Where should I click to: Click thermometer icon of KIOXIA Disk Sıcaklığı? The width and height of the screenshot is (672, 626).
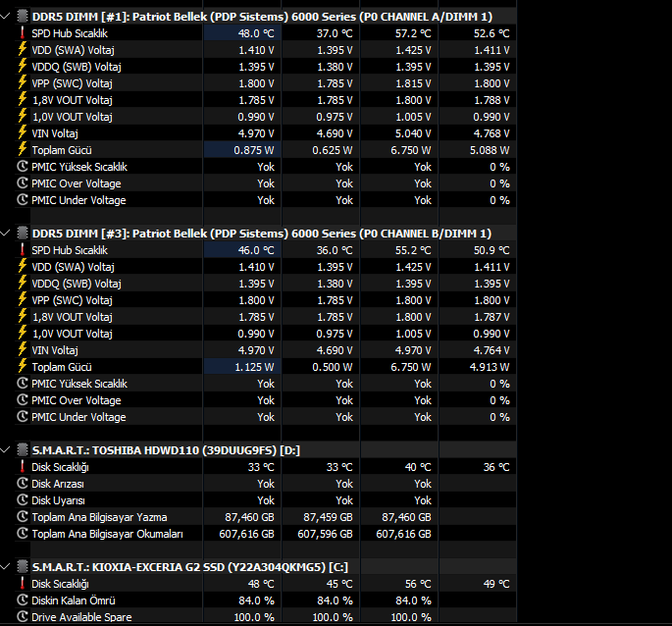tap(23, 584)
